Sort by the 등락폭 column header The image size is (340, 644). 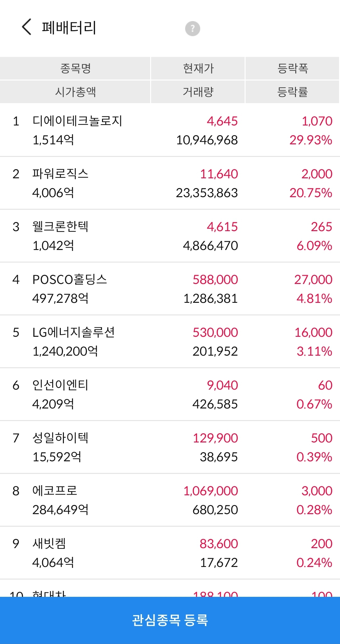point(292,68)
